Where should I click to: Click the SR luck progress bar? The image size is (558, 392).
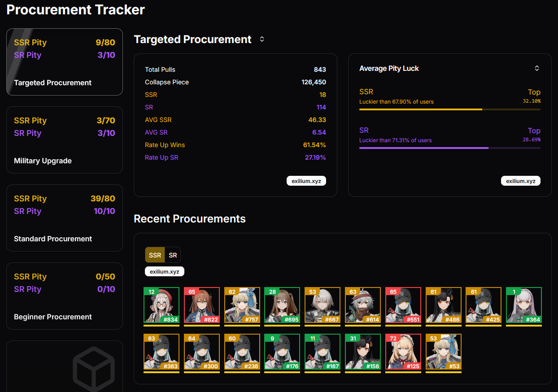pos(450,148)
